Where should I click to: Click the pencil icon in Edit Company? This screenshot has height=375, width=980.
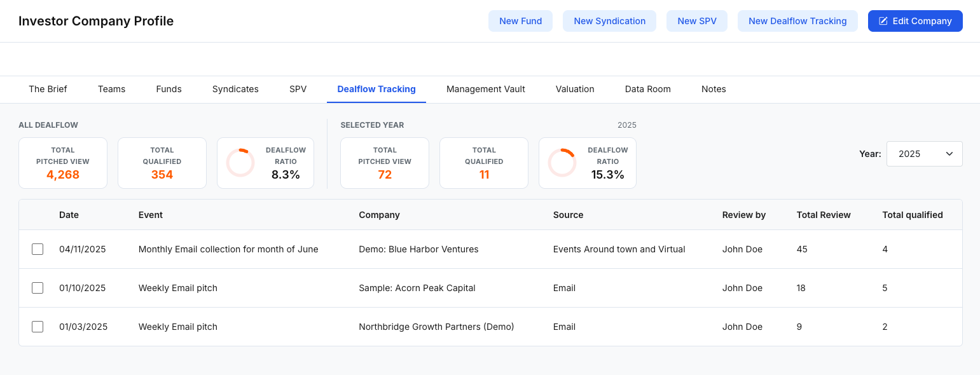[883, 21]
